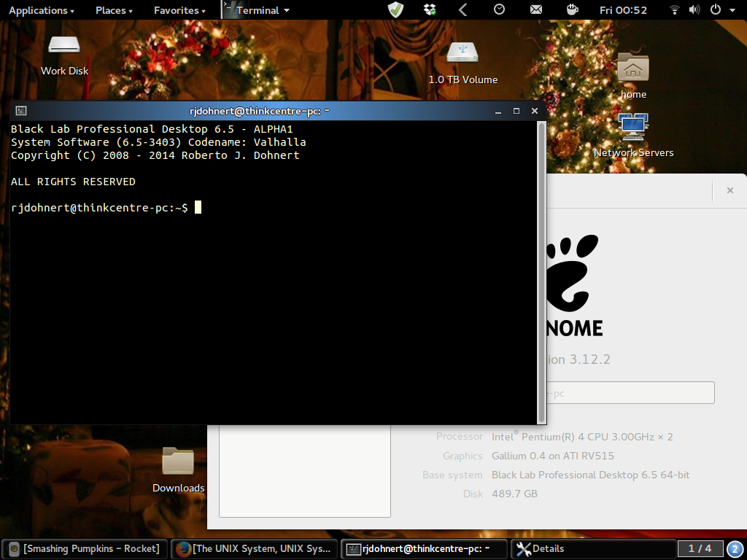Switch to The UNIX System Firefox taskbar window

click(x=255, y=549)
